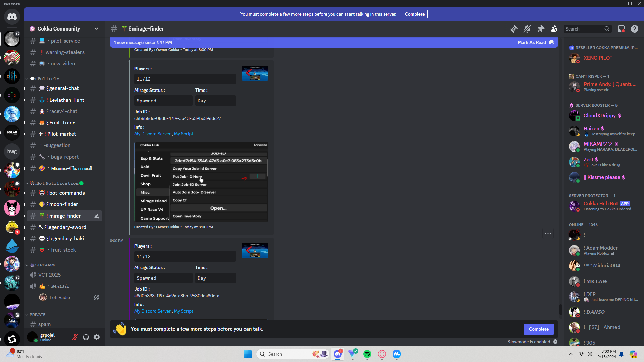
Task: Open the Cokka Hub screenshot image
Action: click(201, 182)
